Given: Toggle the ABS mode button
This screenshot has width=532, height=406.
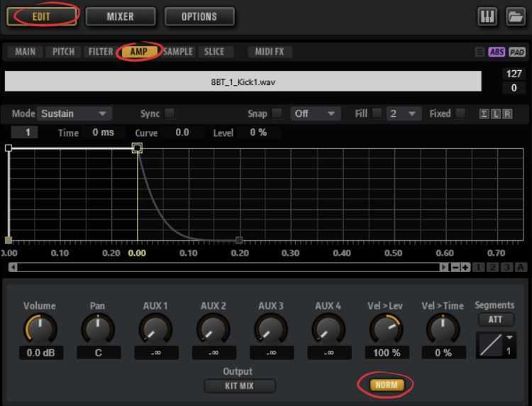Looking at the screenshot, I should click(497, 52).
